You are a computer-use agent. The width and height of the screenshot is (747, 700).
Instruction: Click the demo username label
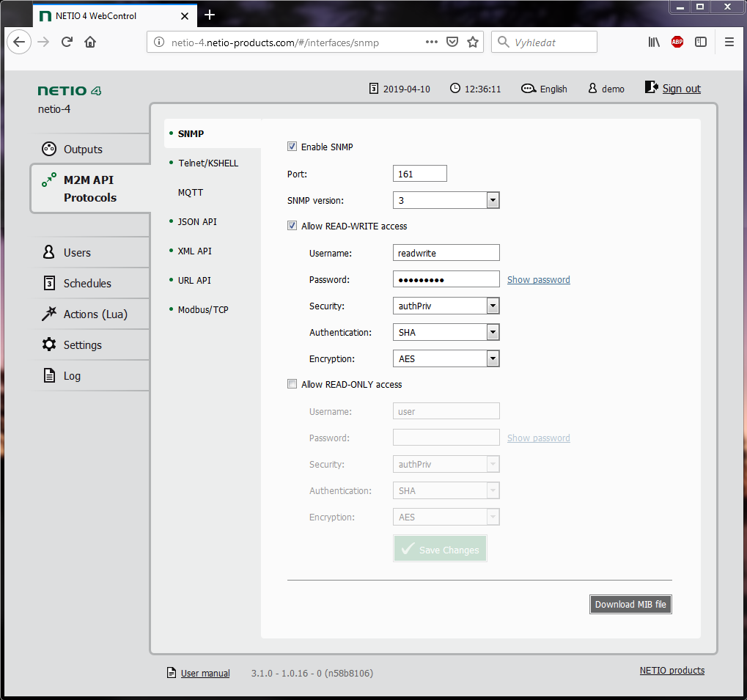613,89
